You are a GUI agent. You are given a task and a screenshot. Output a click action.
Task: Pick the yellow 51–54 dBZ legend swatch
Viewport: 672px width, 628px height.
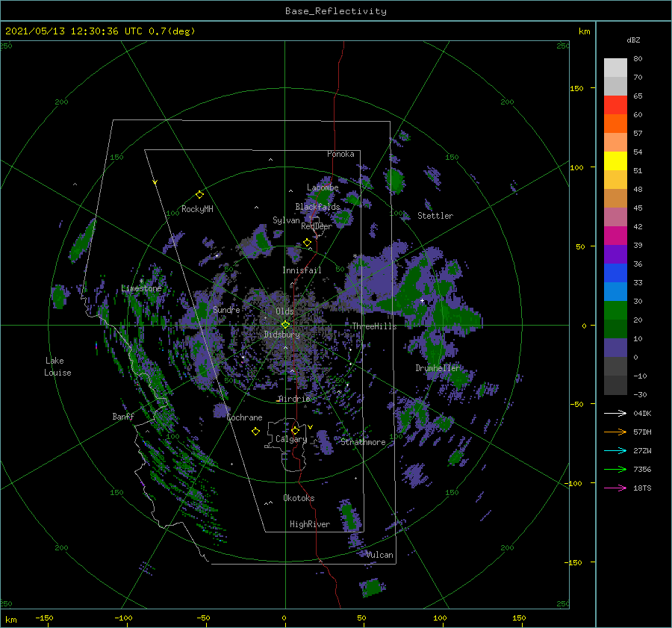(x=615, y=161)
